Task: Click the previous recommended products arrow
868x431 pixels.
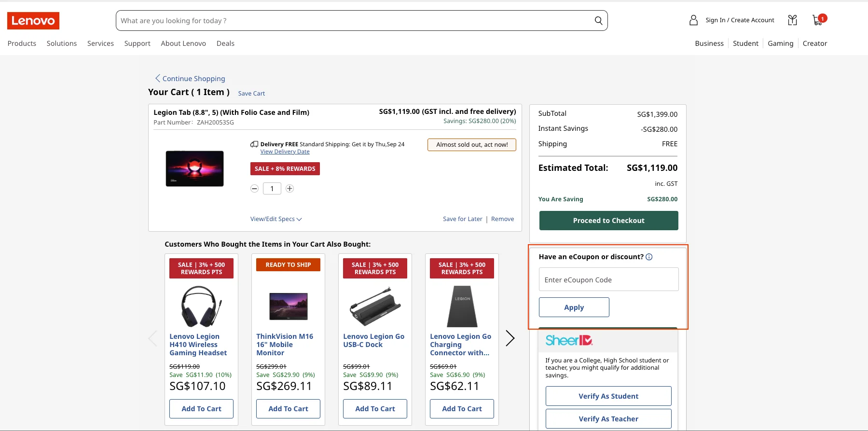Action: pos(153,338)
